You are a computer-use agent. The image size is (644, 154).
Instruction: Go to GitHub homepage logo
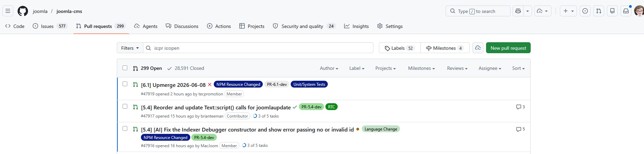pos(23,11)
